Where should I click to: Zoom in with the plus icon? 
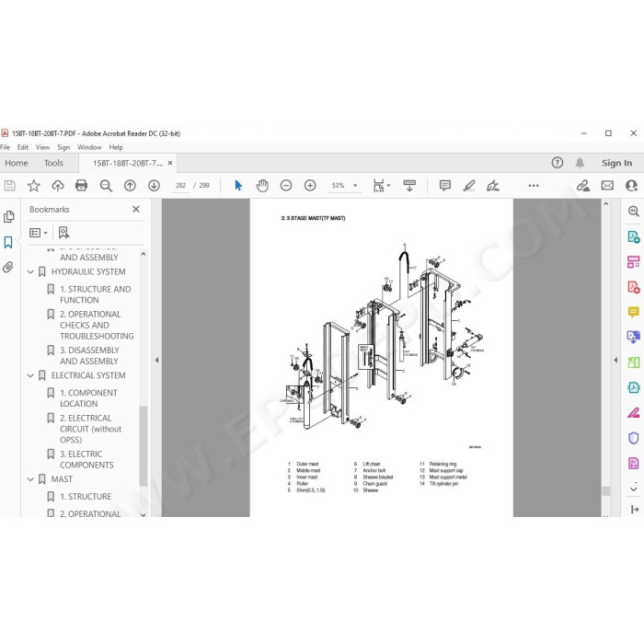coord(310,186)
